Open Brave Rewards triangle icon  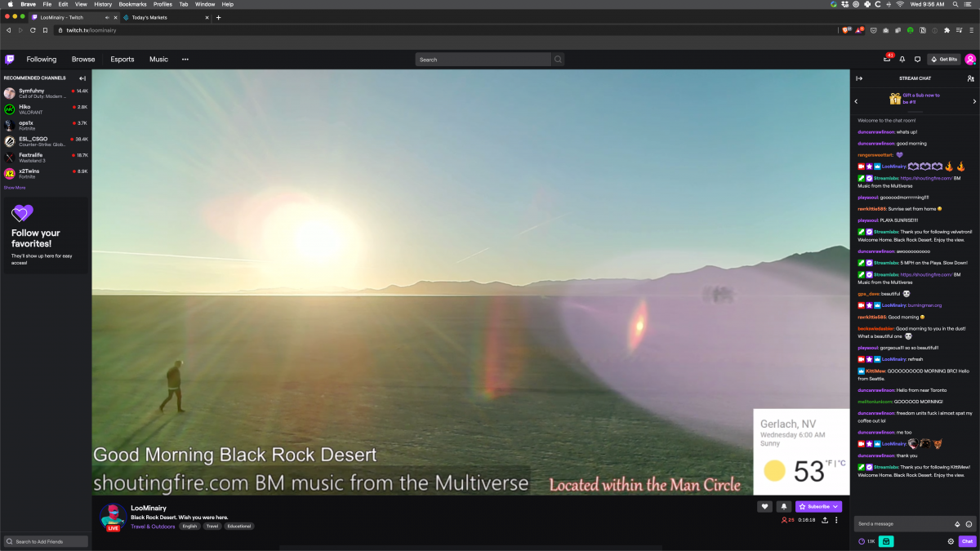click(x=859, y=30)
